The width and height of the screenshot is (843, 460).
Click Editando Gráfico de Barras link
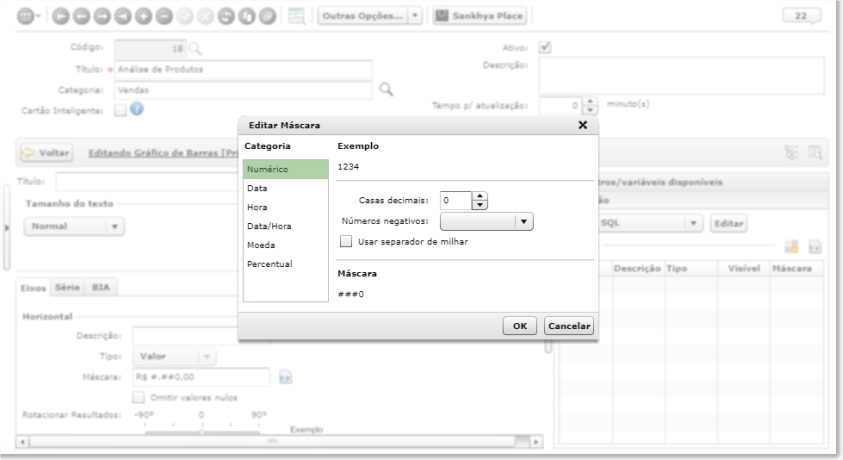click(x=163, y=153)
